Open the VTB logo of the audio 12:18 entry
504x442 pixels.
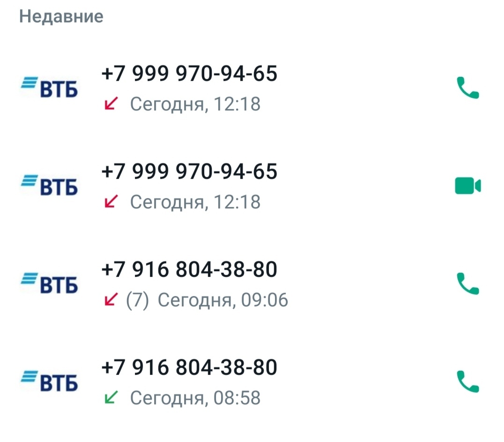coord(49,88)
